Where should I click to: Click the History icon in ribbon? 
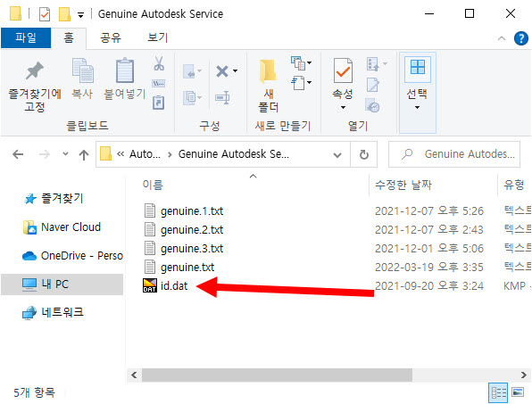pyautogui.click(x=372, y=105)
